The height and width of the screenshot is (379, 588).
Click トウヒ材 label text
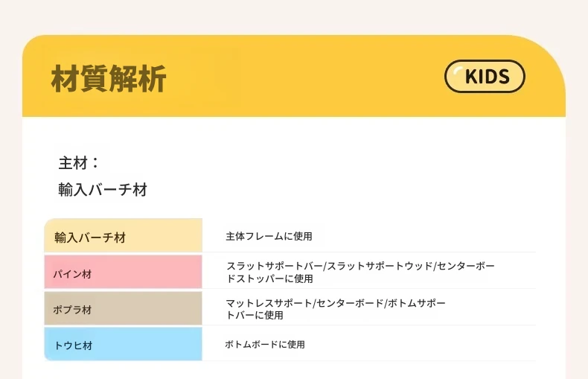73,345
